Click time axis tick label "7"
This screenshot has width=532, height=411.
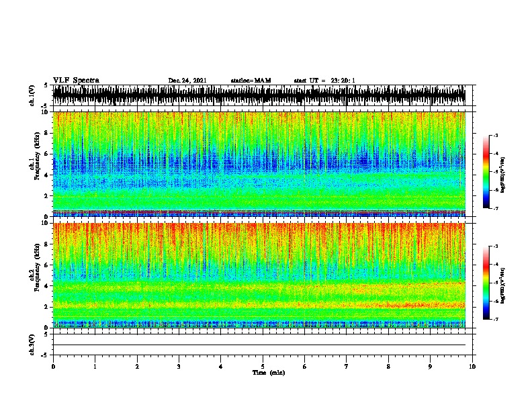tap(347, 367)
